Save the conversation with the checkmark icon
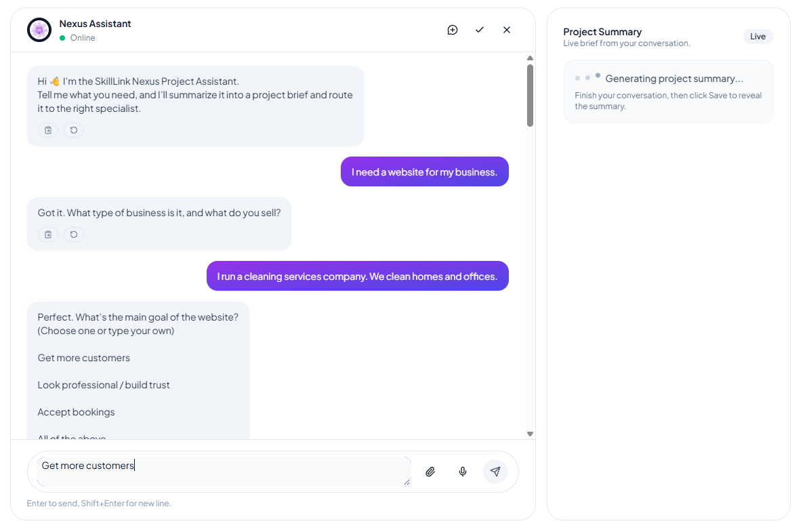811x532 pixels. click(480, 30)
